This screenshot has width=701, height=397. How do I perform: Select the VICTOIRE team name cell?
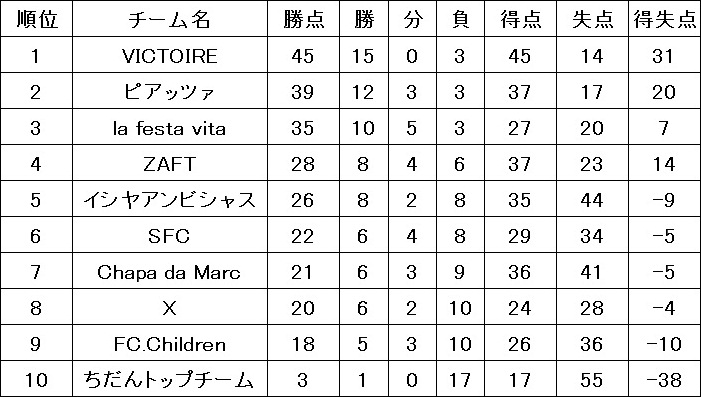click(170, 55)
